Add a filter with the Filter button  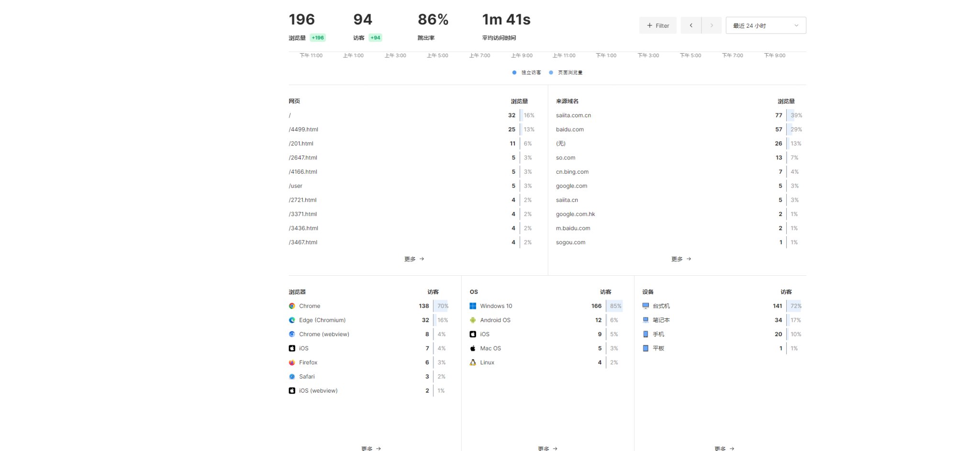[x=657, y=25]
